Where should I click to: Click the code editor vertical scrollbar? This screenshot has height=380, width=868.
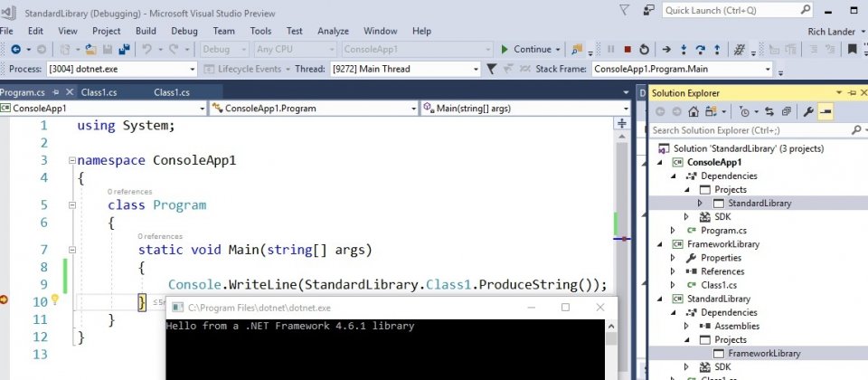pos(623,255)
